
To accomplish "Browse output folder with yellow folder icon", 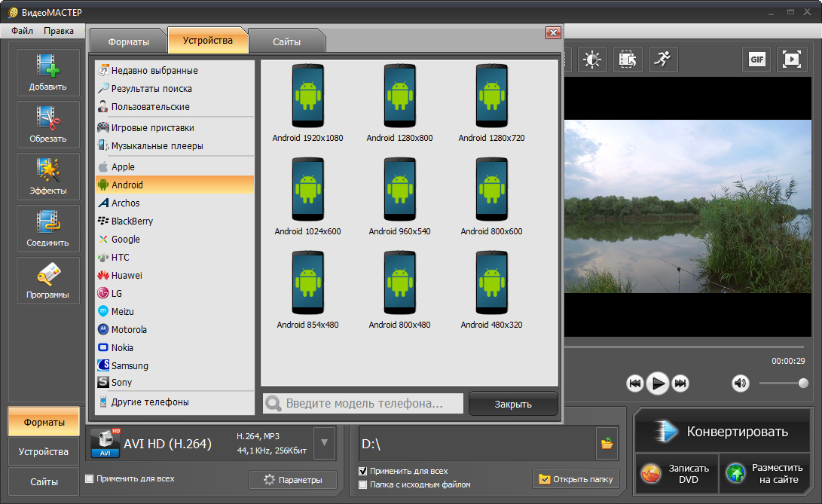I will (607, 444).
